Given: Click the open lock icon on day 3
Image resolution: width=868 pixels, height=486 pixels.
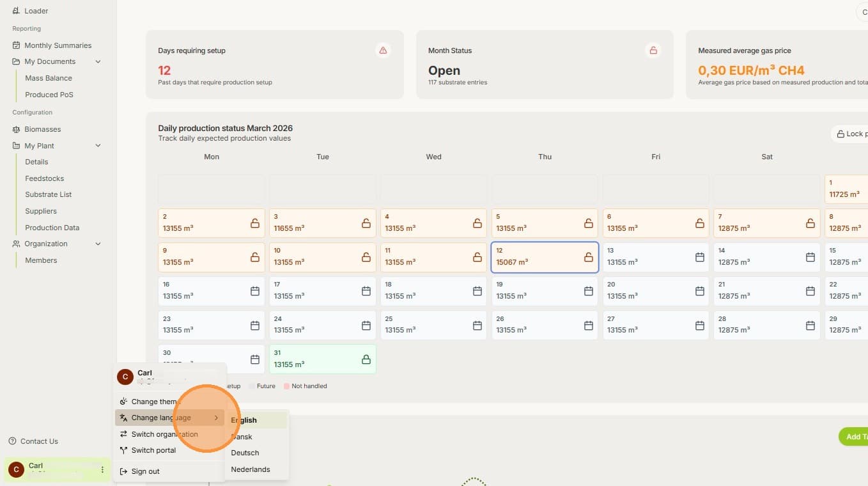Looking at the screenshot, I should click(366, 223).
